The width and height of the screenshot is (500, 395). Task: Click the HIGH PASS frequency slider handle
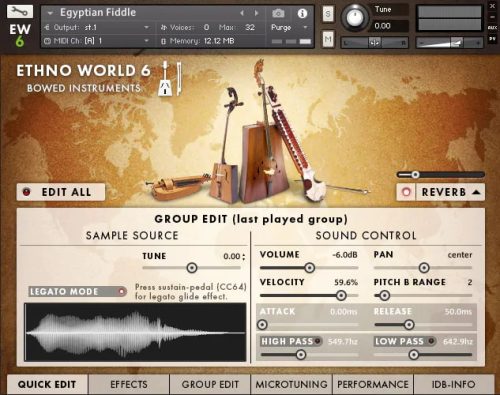pyautogui.click(x=301, y=354)
